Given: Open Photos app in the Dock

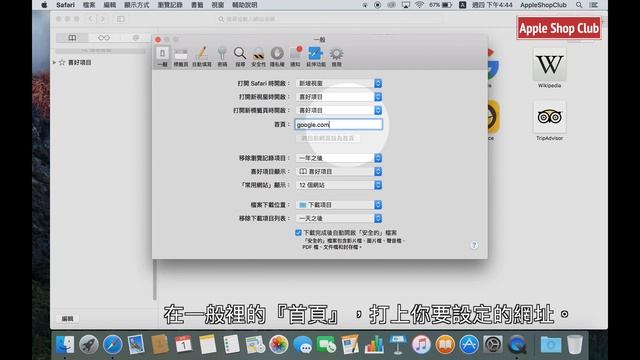Looking at the screenshot, I should [279, 344].
